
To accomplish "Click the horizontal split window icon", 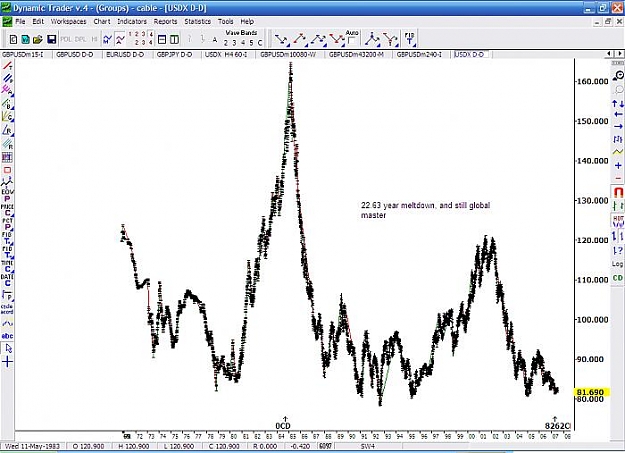I will tap(162, 39).
